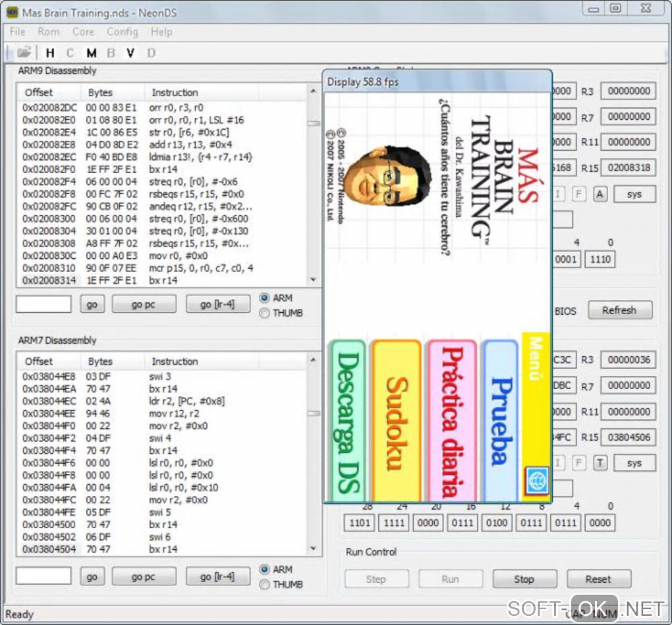This screenshot has width=672, height=625.
Task: Click ARM9 go pc button
Action: coord(144,304)
